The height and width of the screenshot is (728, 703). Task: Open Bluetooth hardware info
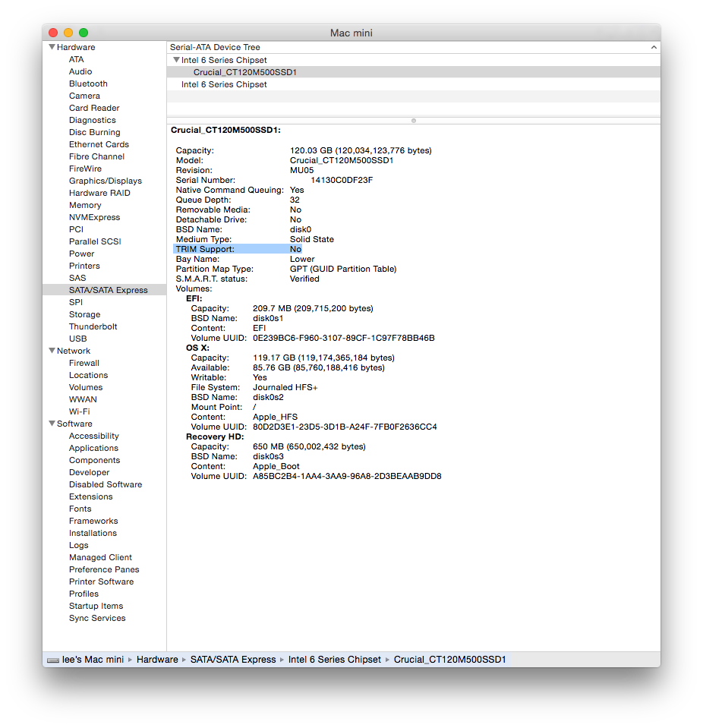point(88,84)
